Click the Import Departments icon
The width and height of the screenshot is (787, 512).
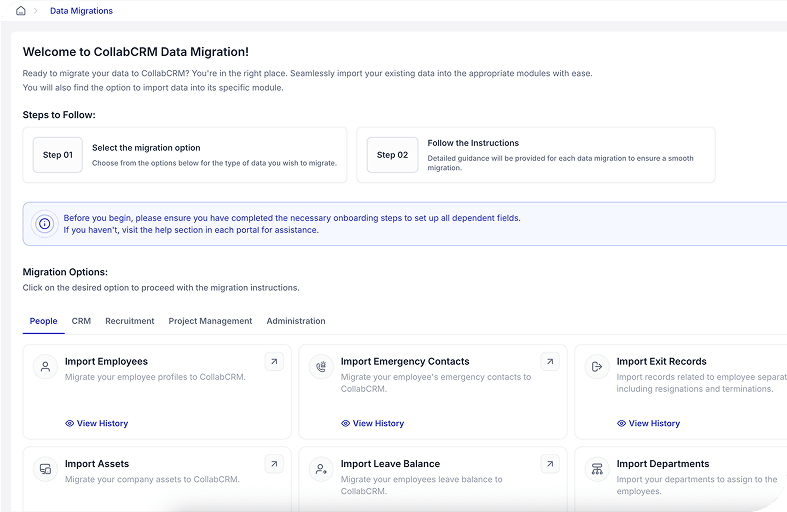coord(597,469)
